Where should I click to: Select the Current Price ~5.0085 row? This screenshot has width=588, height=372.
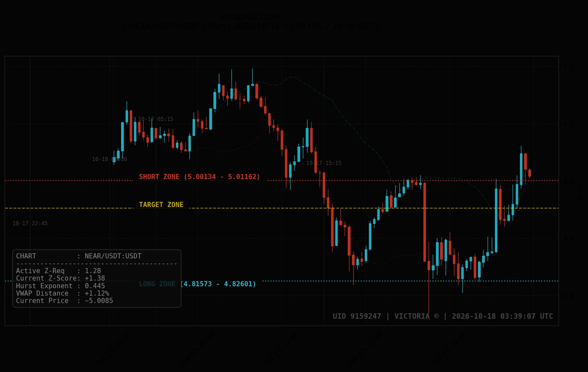tap(64, 301)
